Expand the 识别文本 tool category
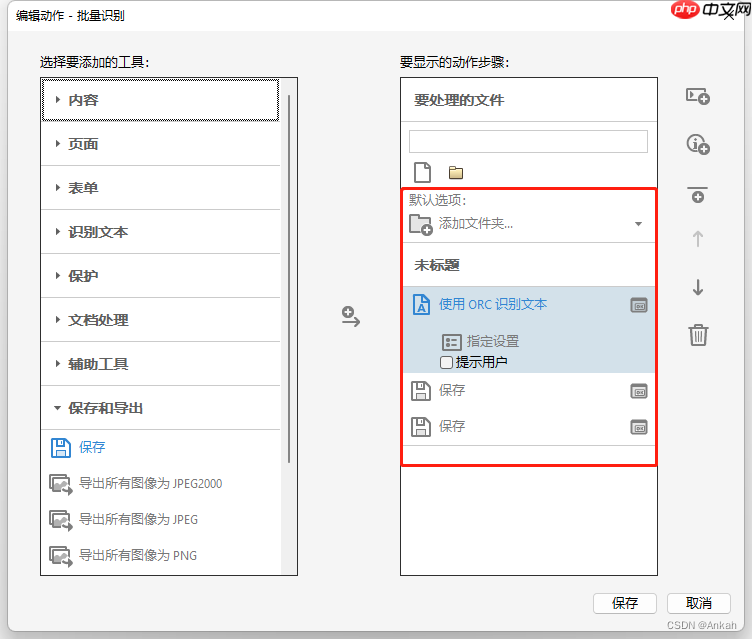 click(x=160, y=232)
